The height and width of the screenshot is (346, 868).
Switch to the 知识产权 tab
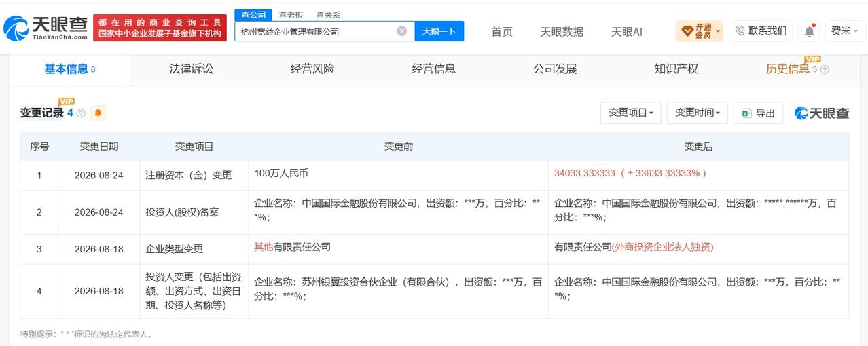[676, 69]
